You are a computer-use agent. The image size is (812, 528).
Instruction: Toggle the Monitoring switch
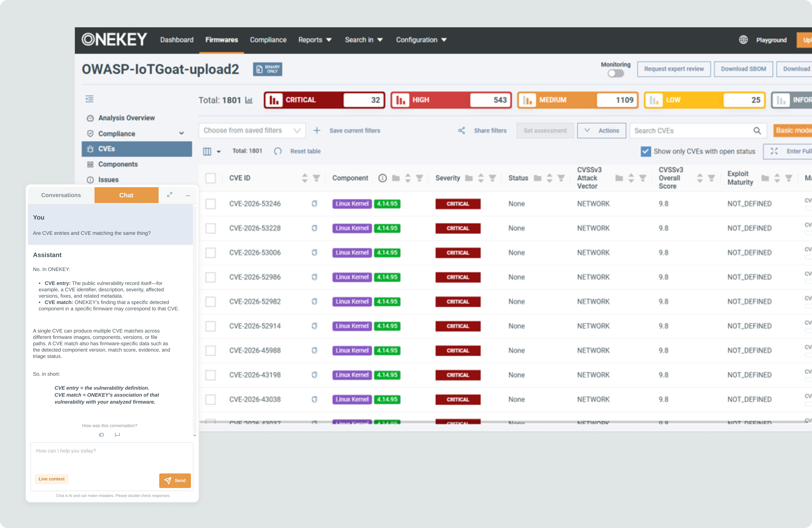[616, 73]
